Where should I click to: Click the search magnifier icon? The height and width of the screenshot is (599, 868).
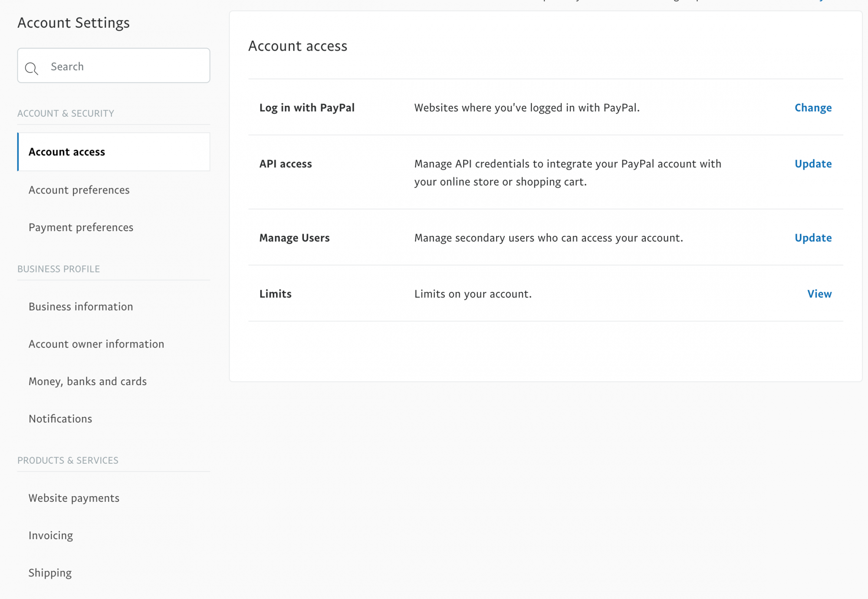(x=31, y=68)
